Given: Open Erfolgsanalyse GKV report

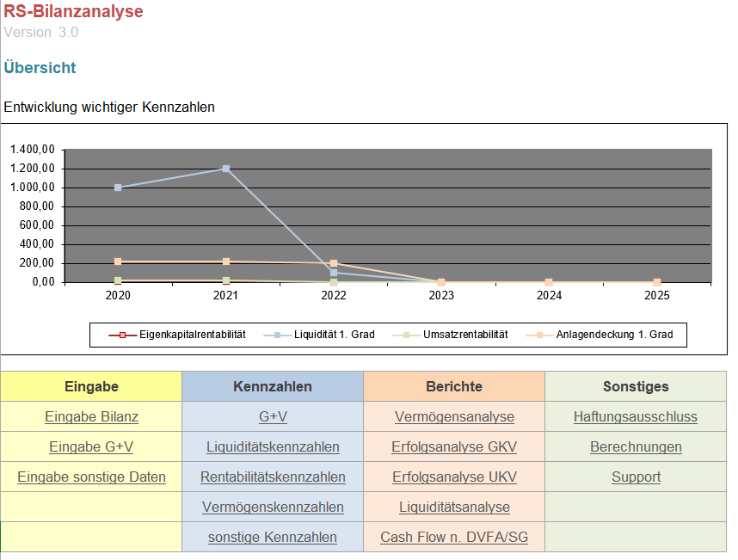Looking at the screenshot, I should (454, 446).
